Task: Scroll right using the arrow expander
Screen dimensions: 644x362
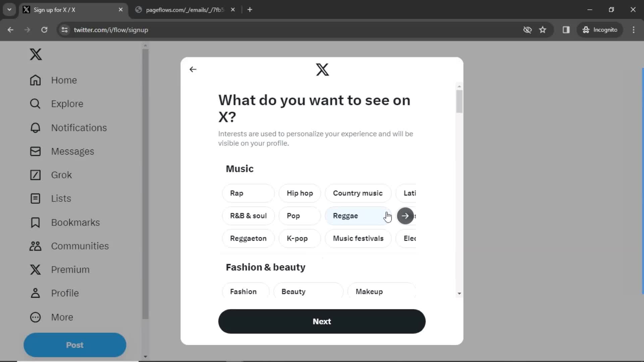Action: [x=405, y=216]
